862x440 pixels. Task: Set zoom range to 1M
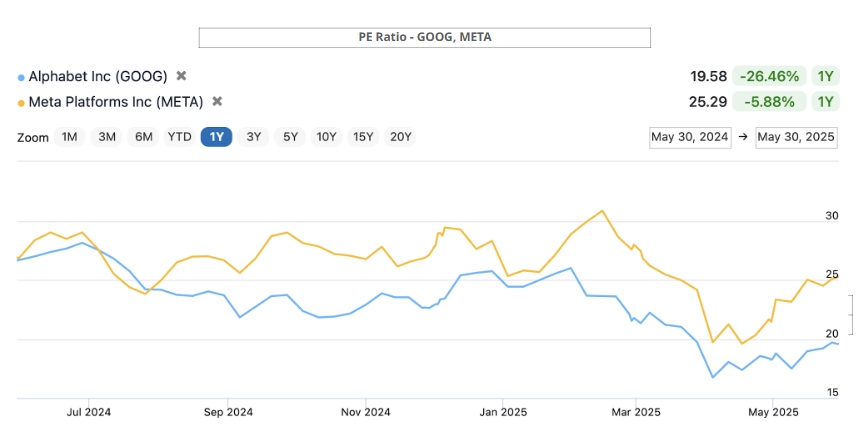[69, 137]
